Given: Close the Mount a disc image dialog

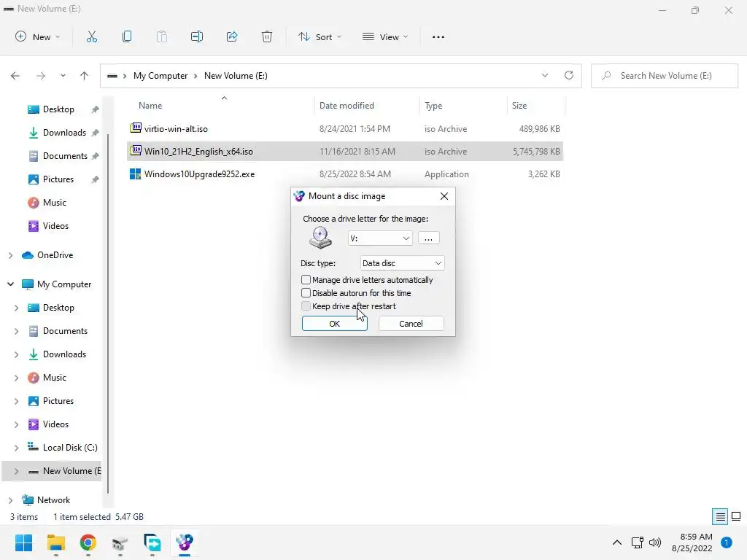Looking at the screenshot, I should tap(444, 196).
